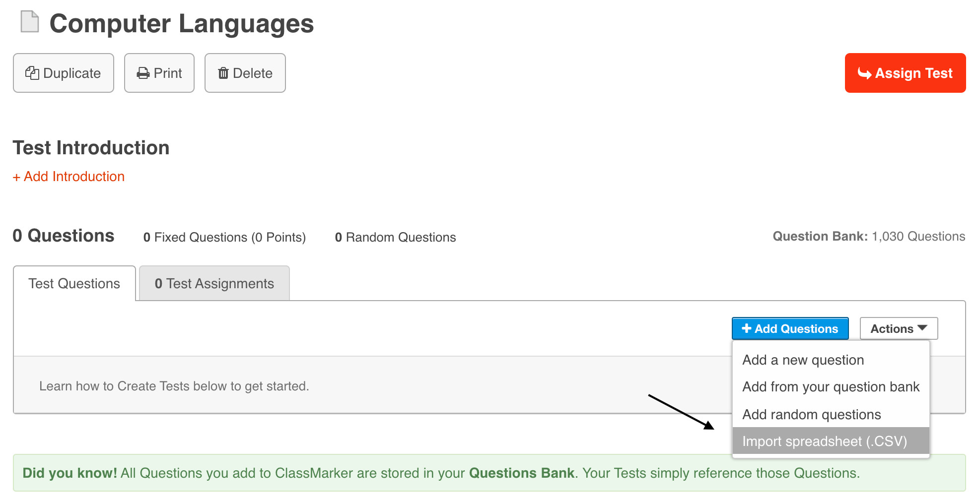Select Add random questions option

click(x=811, y=415)
